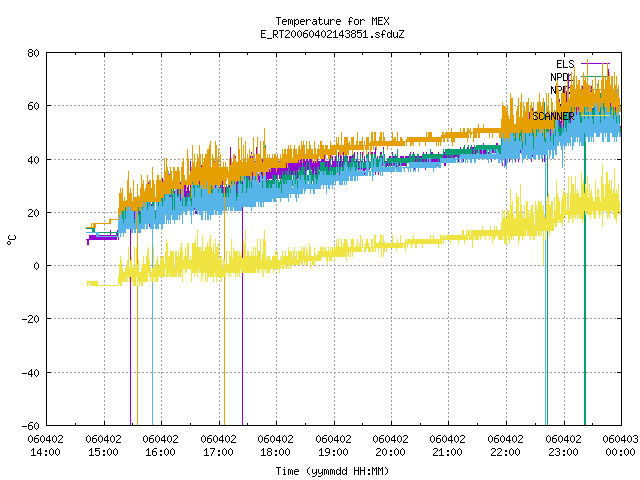The image size is (640, 480).
Task: Click the 14:00 time tick label
Action: coord(46,452)
